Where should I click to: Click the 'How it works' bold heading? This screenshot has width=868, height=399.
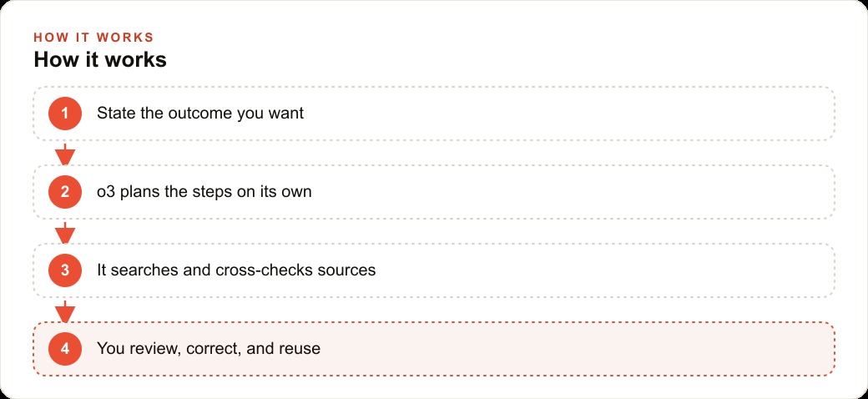100,60
